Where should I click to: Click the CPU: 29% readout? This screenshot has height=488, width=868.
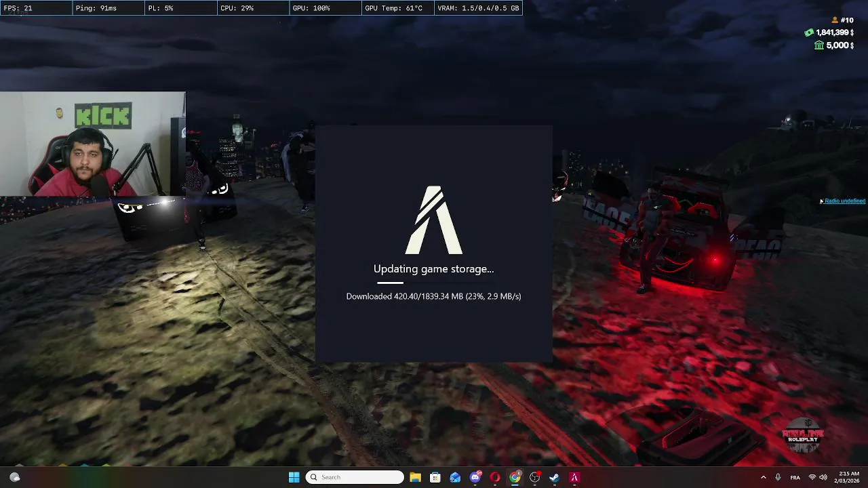click(253, 8)
